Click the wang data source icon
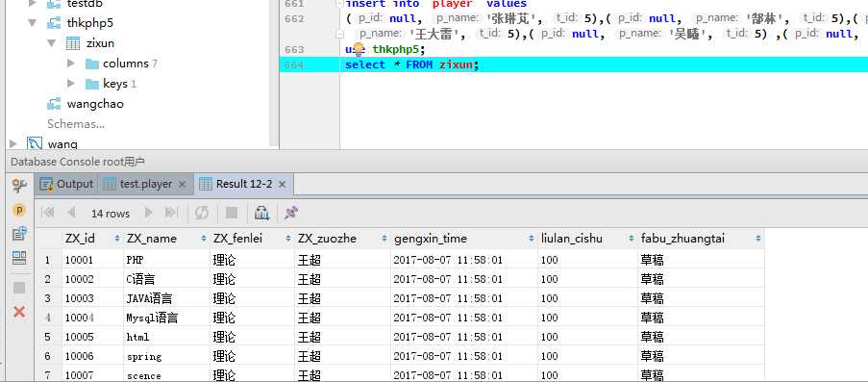Screen dimensions: 868x382 [35, 144]
